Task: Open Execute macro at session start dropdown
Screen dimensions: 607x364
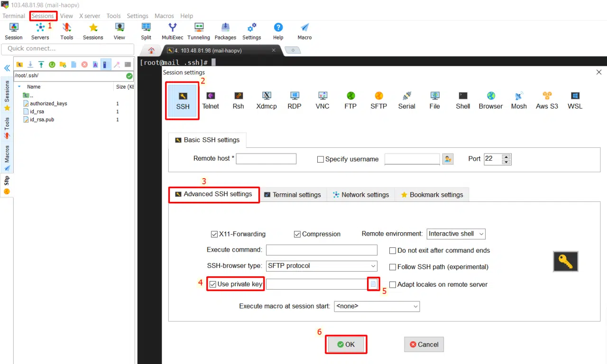Action: click(x=377, y=306)
